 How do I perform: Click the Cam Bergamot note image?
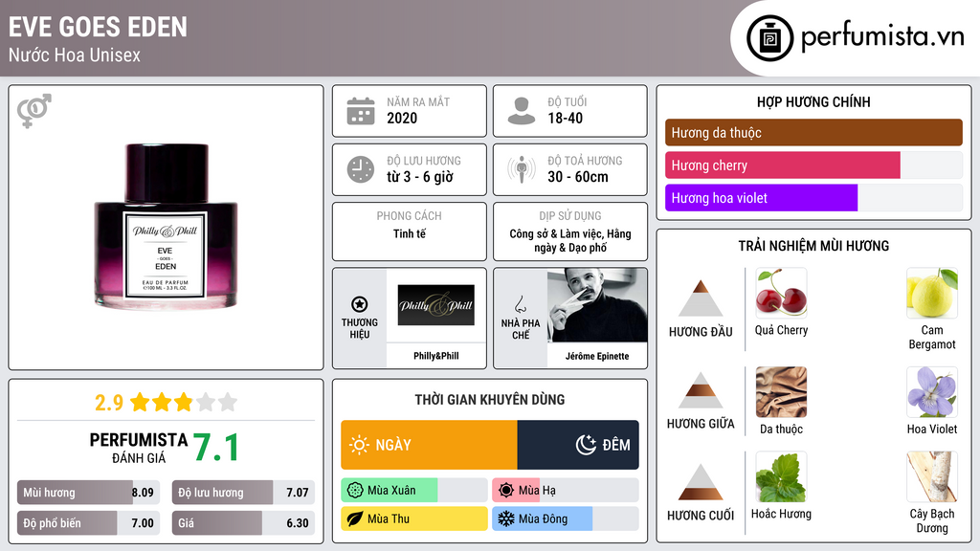(932, 293)
